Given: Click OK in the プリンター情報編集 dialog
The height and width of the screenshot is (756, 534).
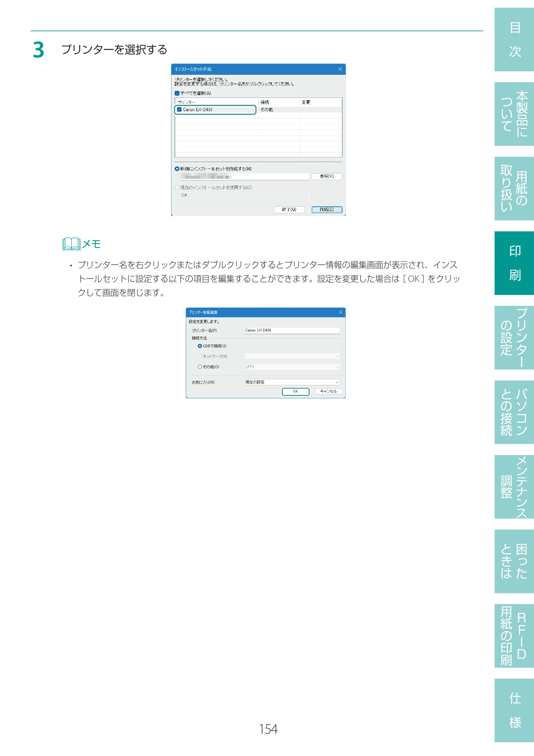Looking at the screenshot, I should click(x=296, y=391).
